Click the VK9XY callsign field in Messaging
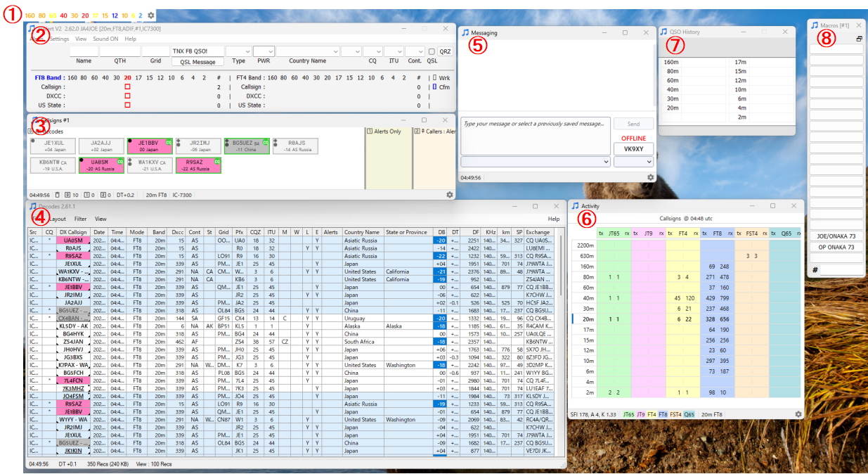This screenshot has width=868, height=474. click(633, 148)
